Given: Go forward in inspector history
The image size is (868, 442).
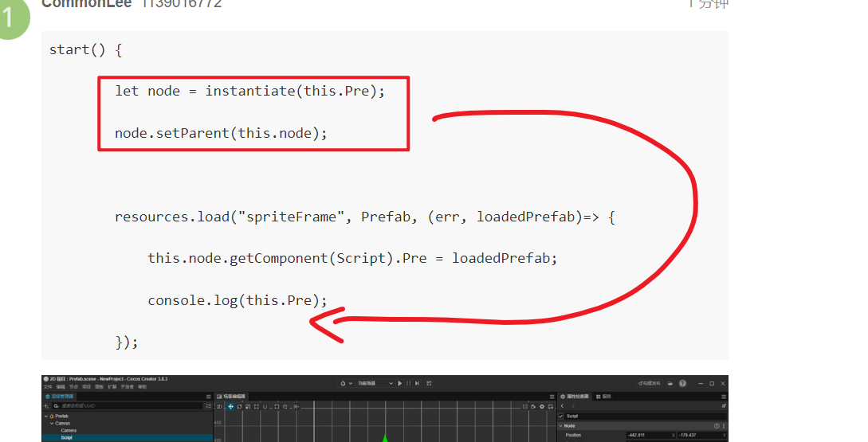Looking at the screenshot, I should click(573, 405).
